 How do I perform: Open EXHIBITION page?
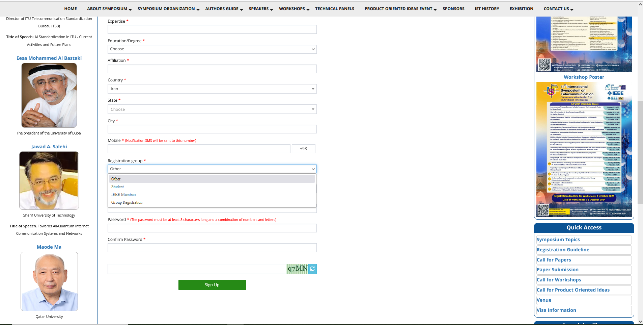[521, 9]
